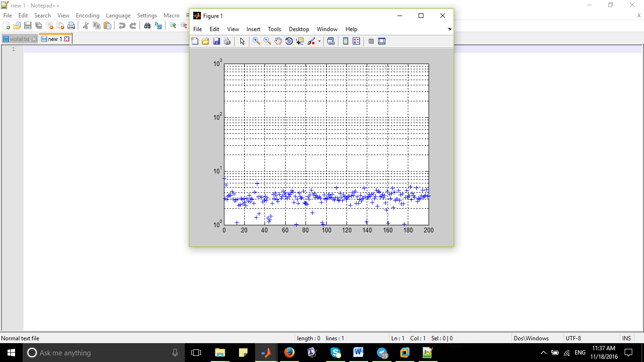Open the Tools menu in Figure 1
This screenshot has width=644, height=362.
[274, 29]
